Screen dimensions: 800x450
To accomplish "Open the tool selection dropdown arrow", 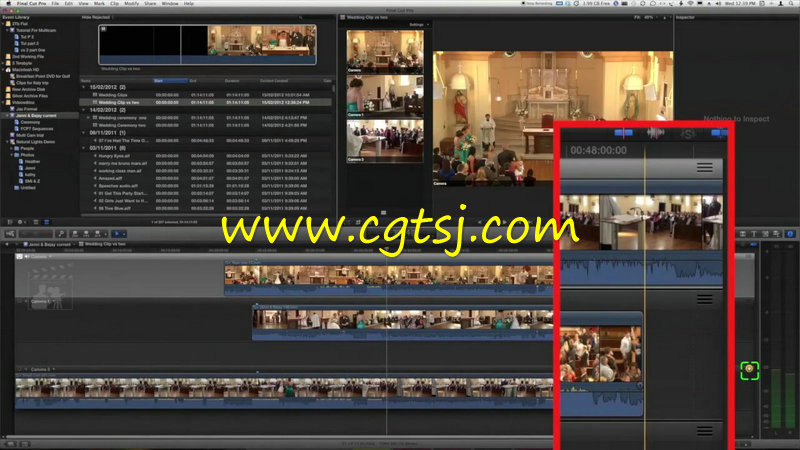I will [124, 234].
